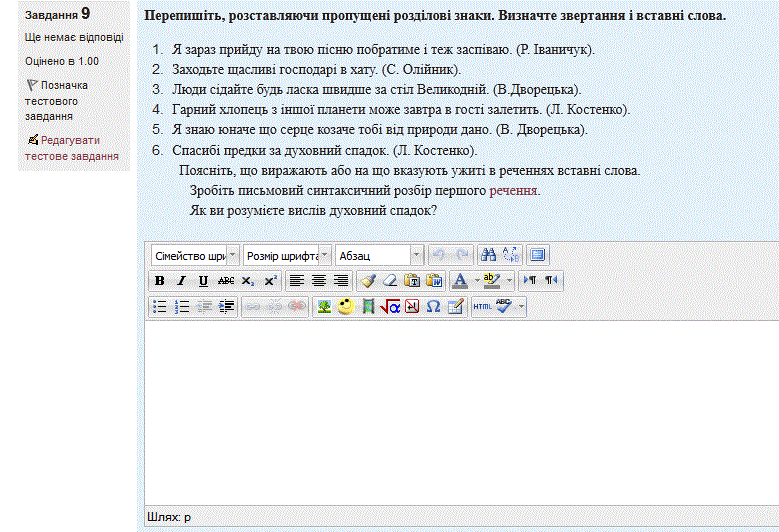Set left-to-right text direction
The height and width of the screenshot is (532, 779).
(530, 281)
